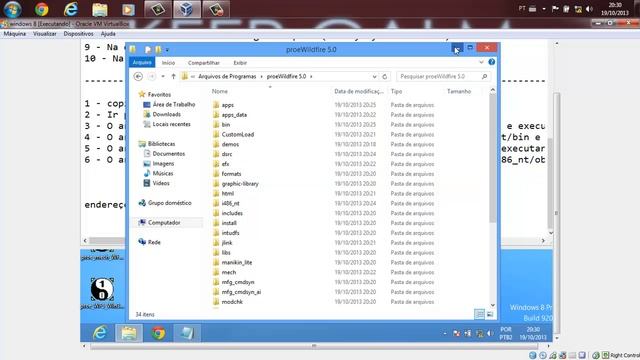Screen dimensions: 640x360
Task: Open VirtualBox Ajuda menu
Action: click(x=108, y=34)
